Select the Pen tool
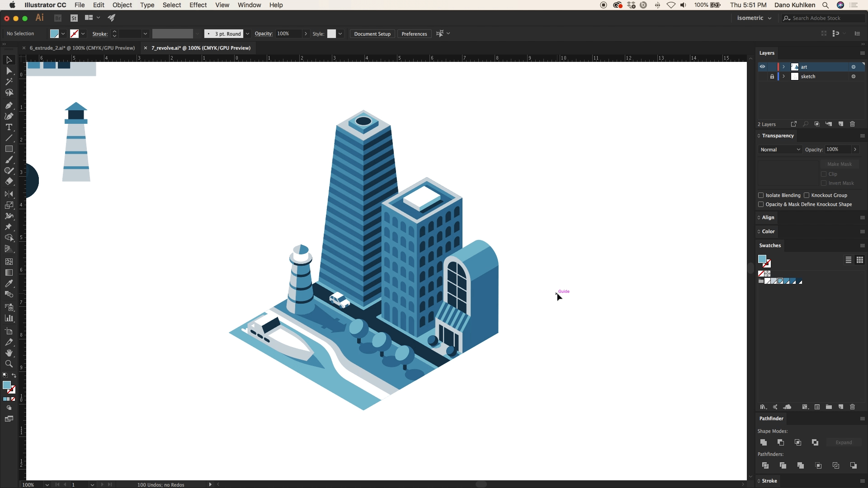This screenshot has height=488, width=868. coord(9,105)
